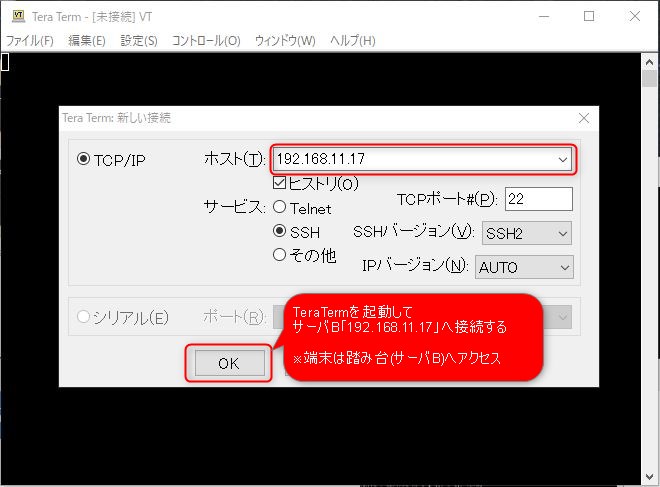
Task: Open the IPバージョン dropdown showing AUTO
Action: pos(524,267)
